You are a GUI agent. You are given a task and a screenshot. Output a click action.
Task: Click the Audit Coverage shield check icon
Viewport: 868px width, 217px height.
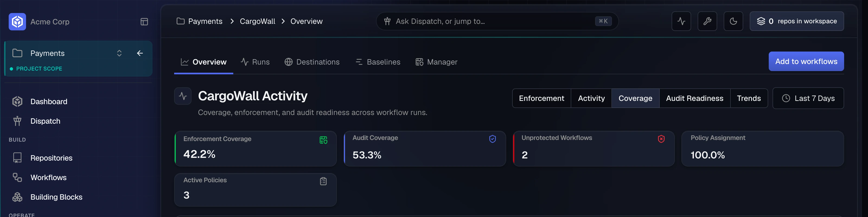pos(492,139)
